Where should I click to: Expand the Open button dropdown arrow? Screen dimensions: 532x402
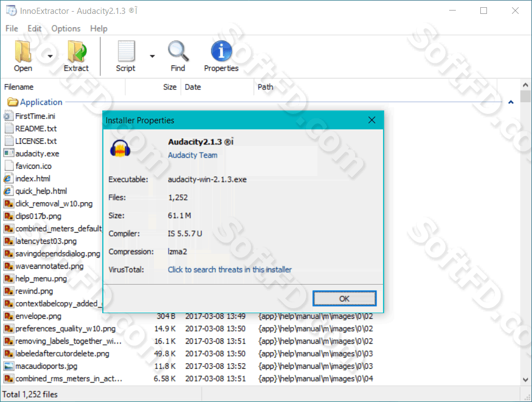(50, 56)
